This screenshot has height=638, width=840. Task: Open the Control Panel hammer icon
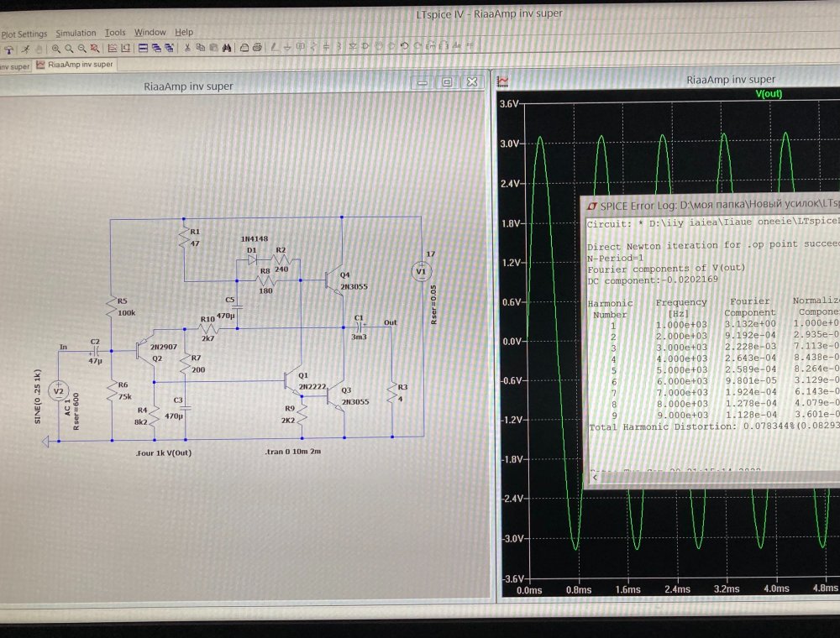[8, 49]
